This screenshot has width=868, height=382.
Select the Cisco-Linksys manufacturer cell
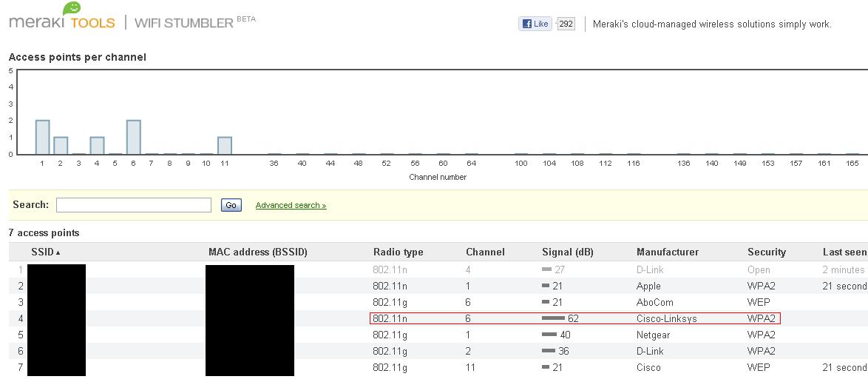tap(666, 319)
